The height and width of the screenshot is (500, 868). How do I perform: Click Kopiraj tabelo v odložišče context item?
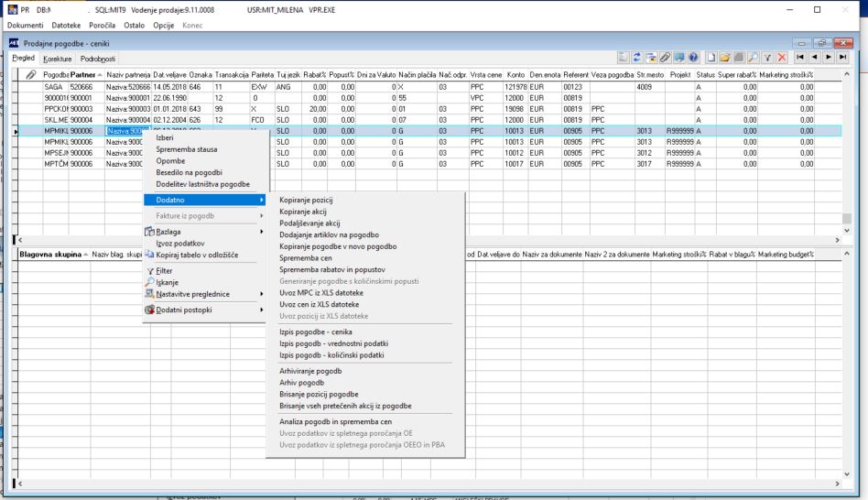coord(197,255)
